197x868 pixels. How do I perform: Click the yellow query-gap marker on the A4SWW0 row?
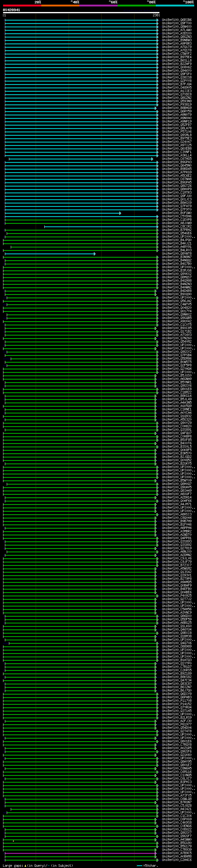(13, 841)
